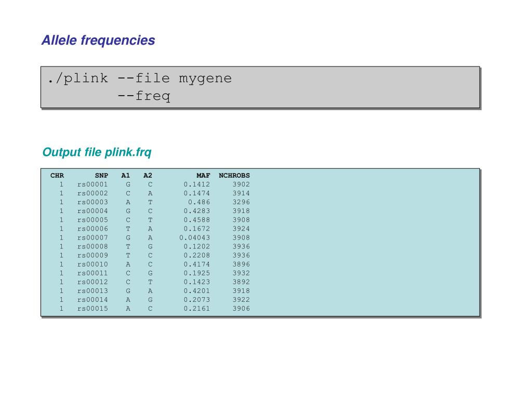
Task: Click MAF value 0.2073
Action: (x=197, y=300)
